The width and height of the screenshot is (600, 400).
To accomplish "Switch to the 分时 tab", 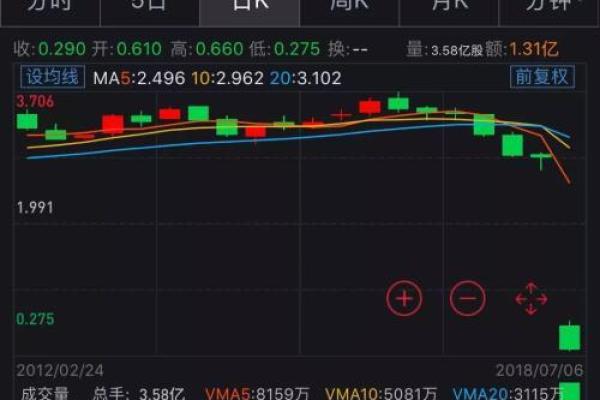I will [50, 11].
